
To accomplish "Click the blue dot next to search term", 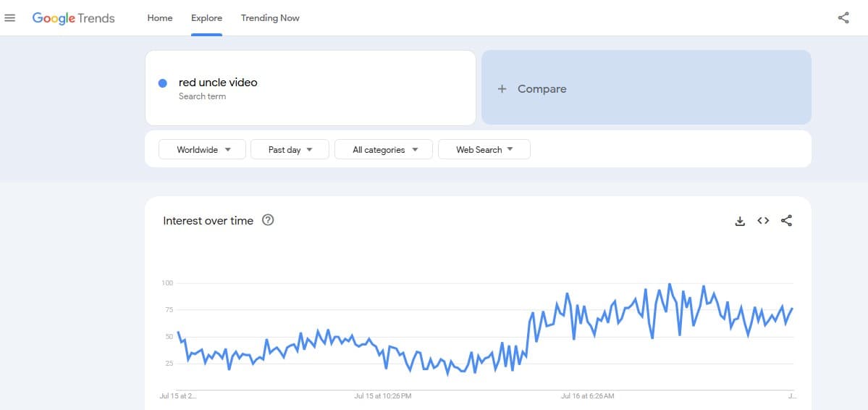I will click(163, 83).
